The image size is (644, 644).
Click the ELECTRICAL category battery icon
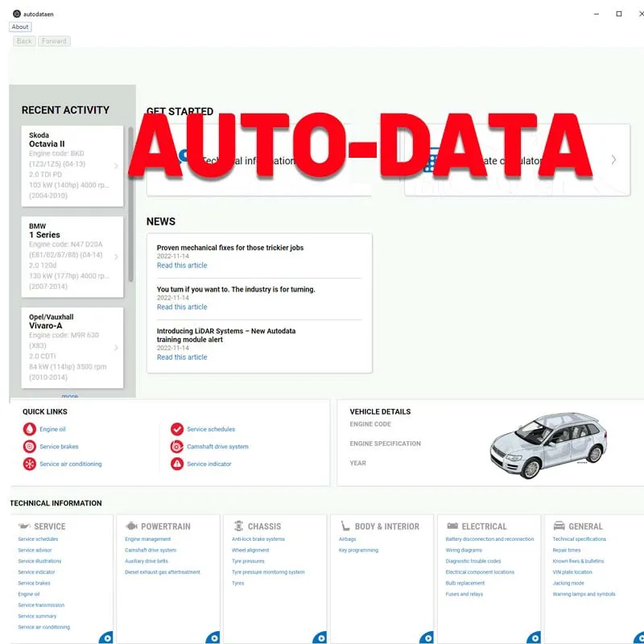pyautogui.click(x=452, y=526)
